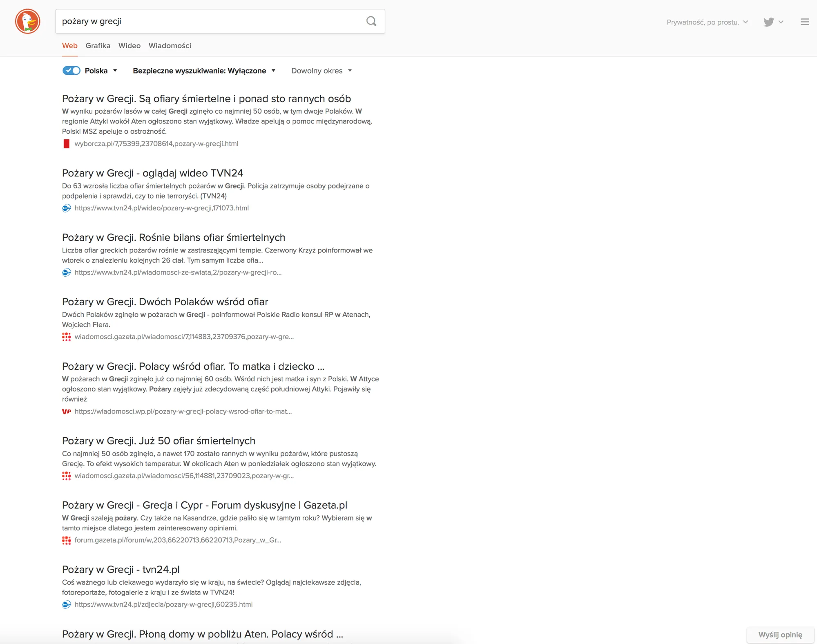Open result 'Polacy wśród ofiar. To matka i dziecko'
Viewport: 817px width, 644px height.
[193, 367]
